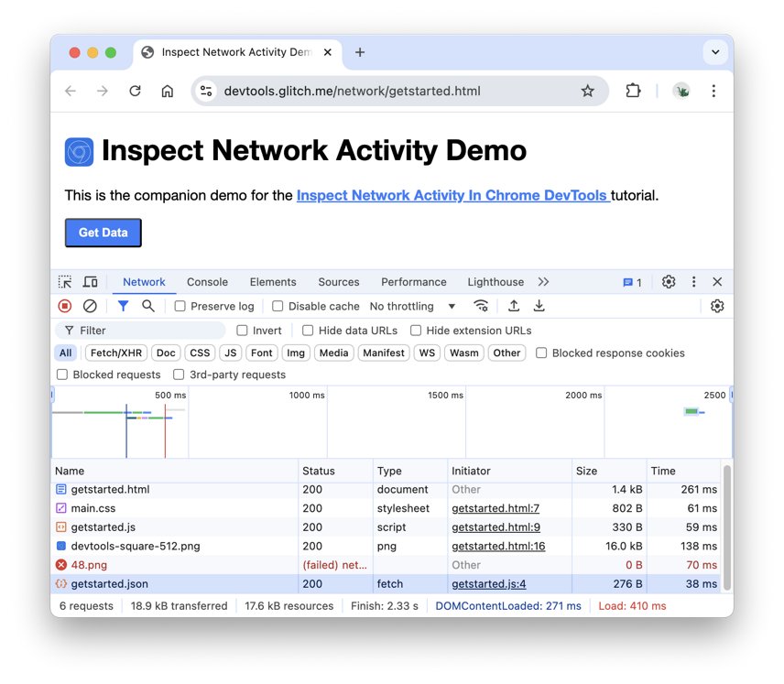784x684 pixels.
Task: Select the All request type filter
Action: coord(66,353)
